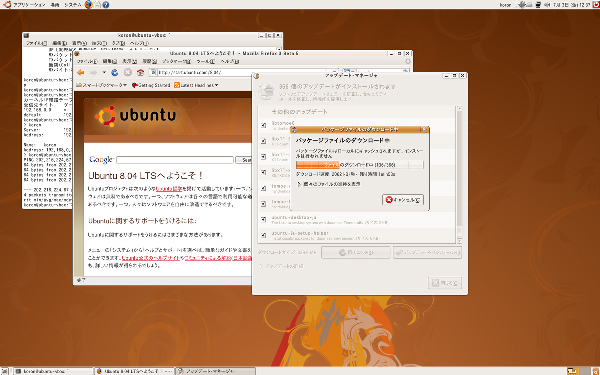This screenshot has height=375, width=600.
Task: Click アップデートをインストール button
Action: click(x=427, y=253)
